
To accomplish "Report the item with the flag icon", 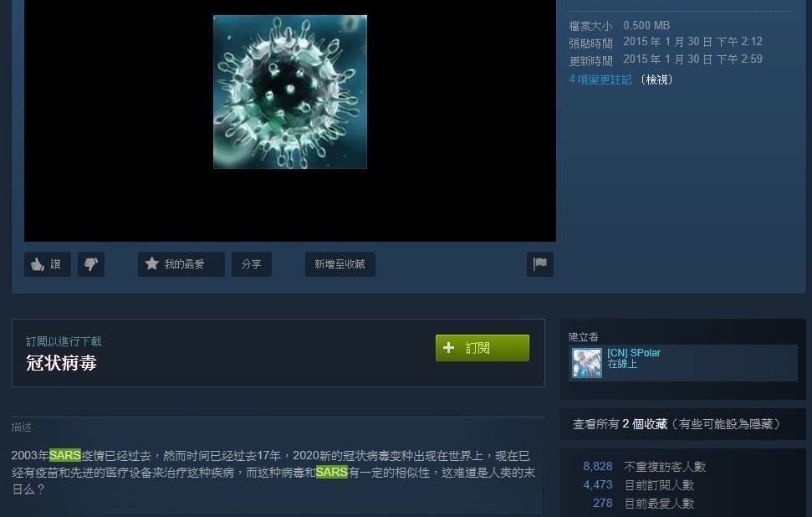I will coord(540,264).
